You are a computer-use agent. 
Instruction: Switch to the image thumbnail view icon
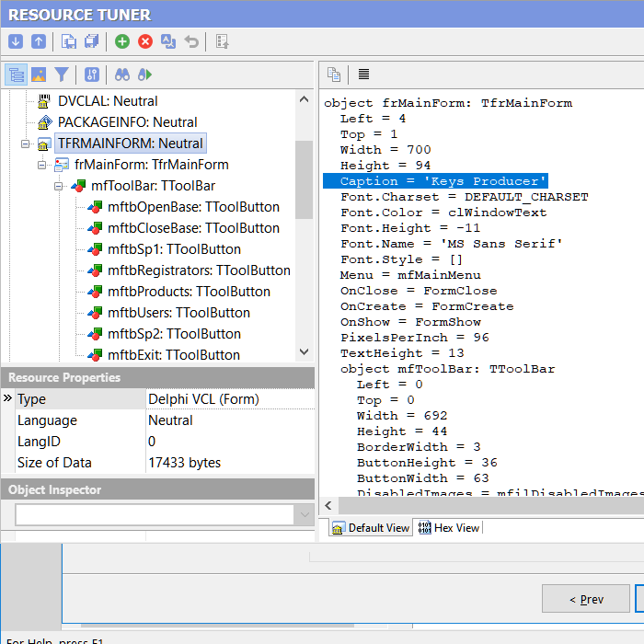click(39, 75)
